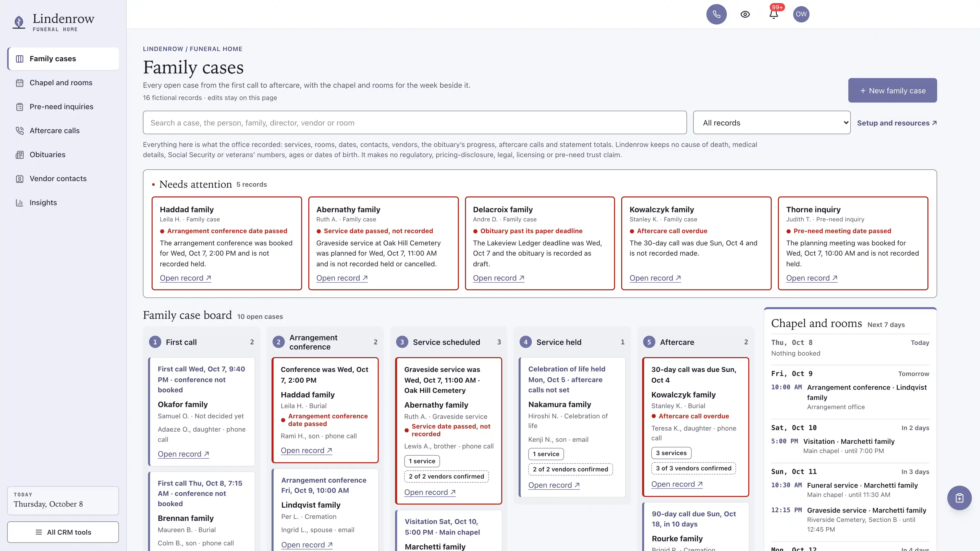Click the Obituaries newspaper icon

[x=19, y=154]
